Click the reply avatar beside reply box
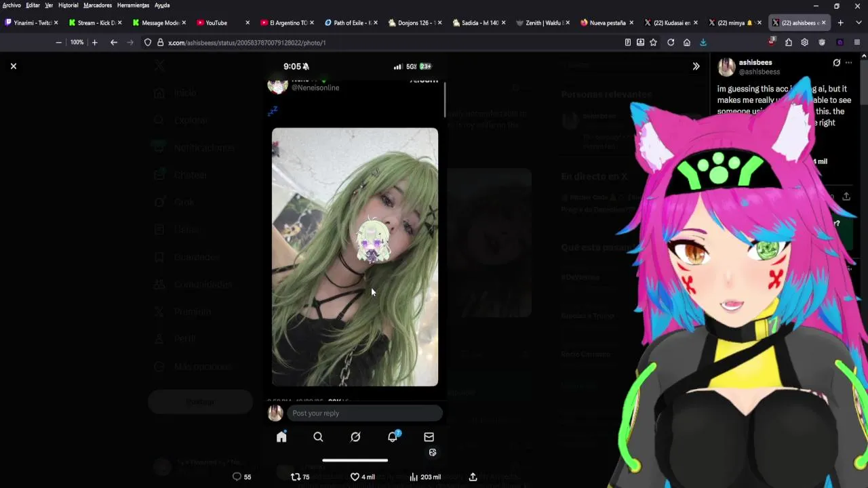Screen dimensions: 868x488 pyautogui.click(x=275, y=413)
